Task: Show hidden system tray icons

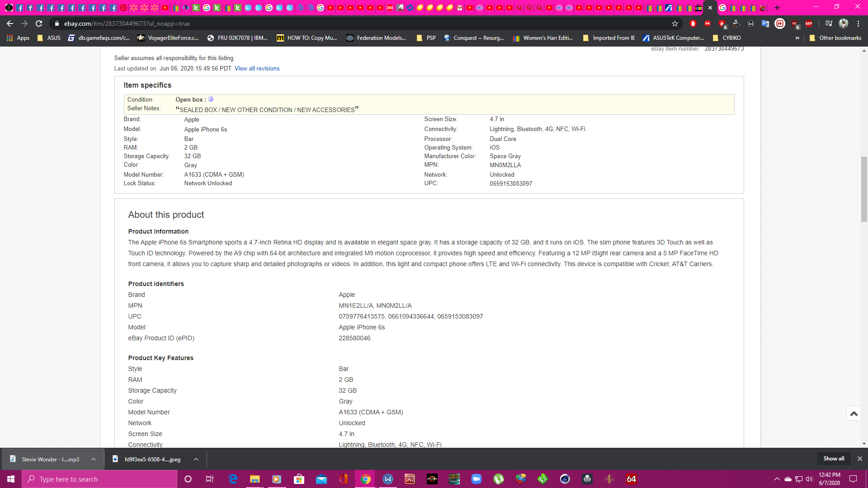Action: [777, 479]
